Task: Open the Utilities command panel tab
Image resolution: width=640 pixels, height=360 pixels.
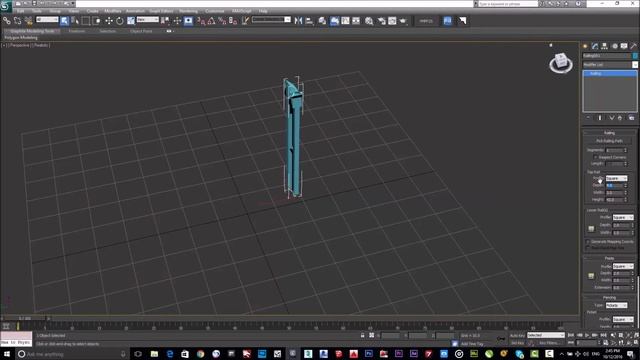Action: (633, 46)
